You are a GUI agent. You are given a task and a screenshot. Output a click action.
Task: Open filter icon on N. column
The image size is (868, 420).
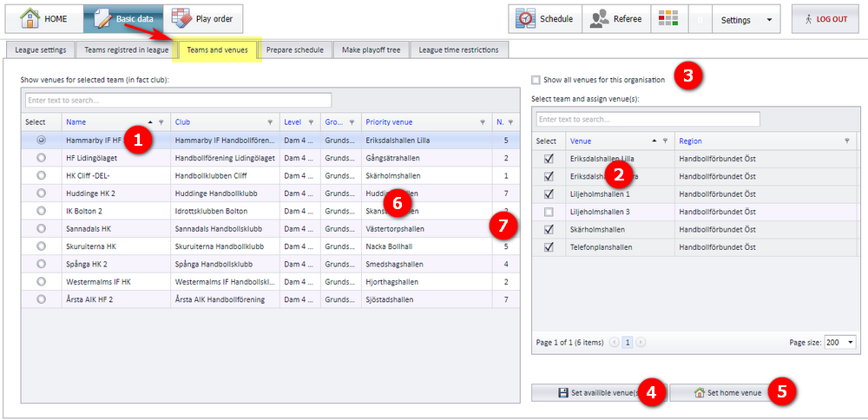point(510,122)
